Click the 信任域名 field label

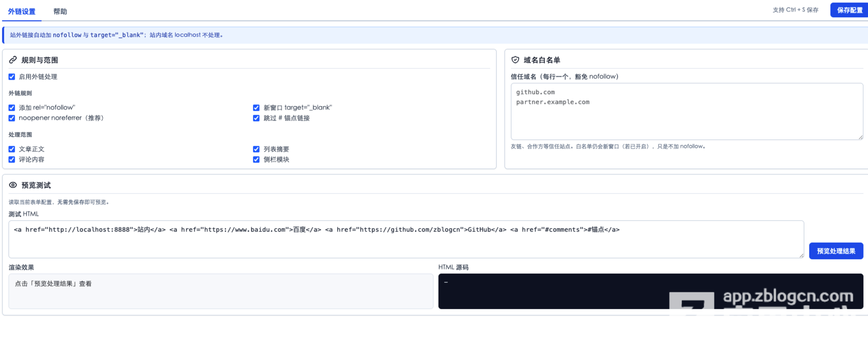pos(565,76)
